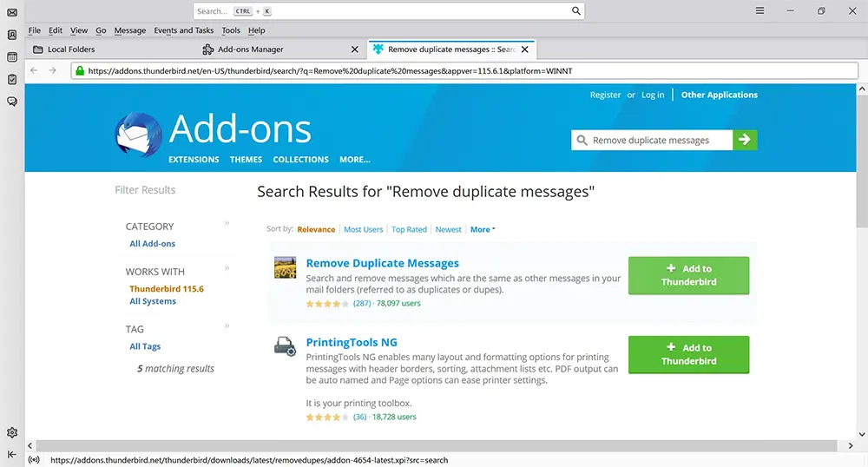Open the Address Book sidebar icon
868x467 pixels.
(12, 35)
